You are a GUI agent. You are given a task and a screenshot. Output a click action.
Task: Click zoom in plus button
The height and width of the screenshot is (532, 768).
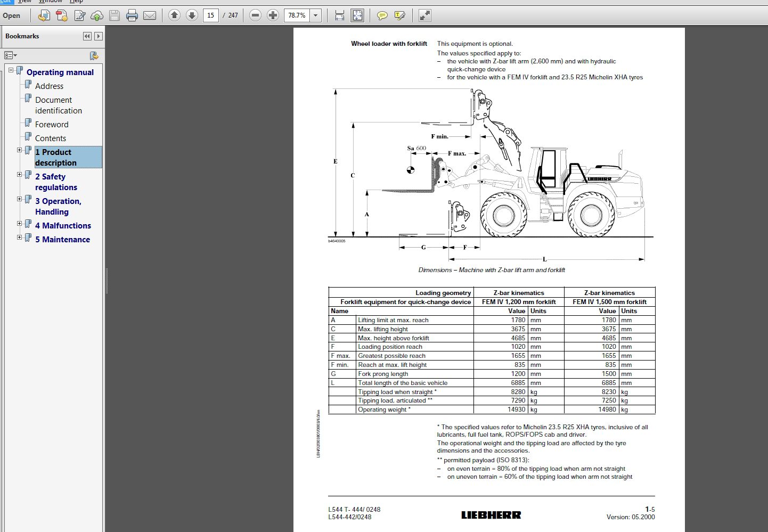coord(273,15)
